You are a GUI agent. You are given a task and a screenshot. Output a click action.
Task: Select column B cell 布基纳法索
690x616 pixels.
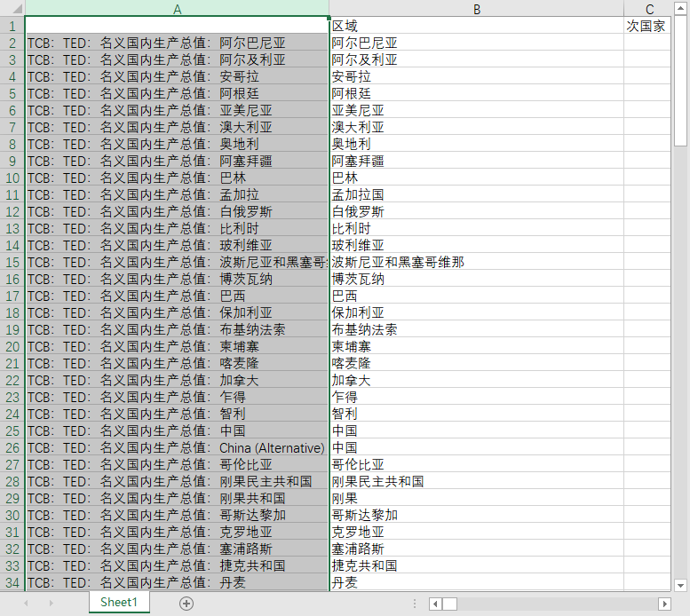click(x=477, y=329)
